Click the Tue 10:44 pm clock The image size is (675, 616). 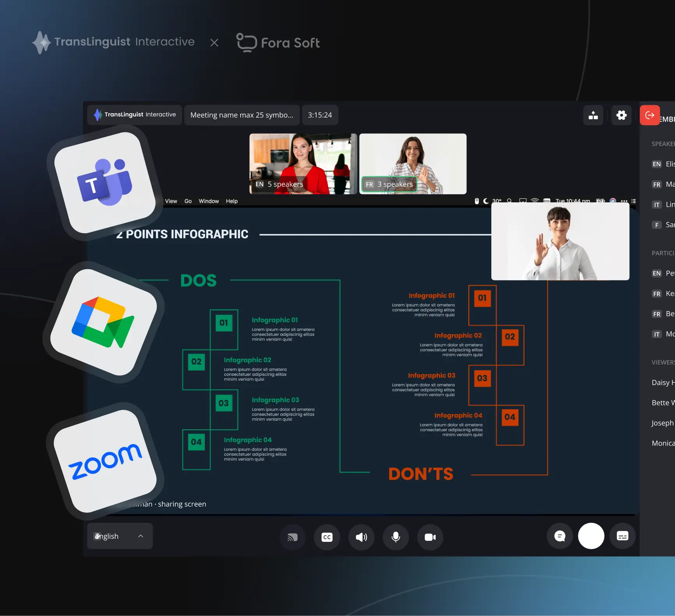[572, 201]
